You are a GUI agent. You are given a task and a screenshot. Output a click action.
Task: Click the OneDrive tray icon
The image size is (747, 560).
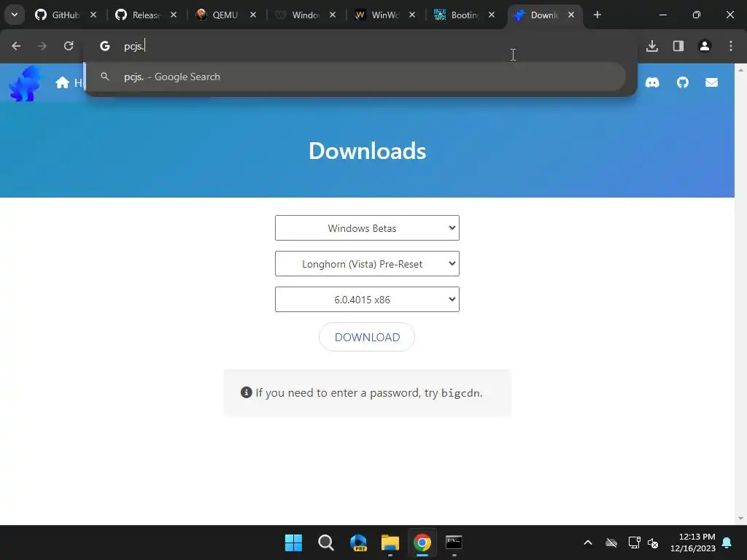coord(611,542)
